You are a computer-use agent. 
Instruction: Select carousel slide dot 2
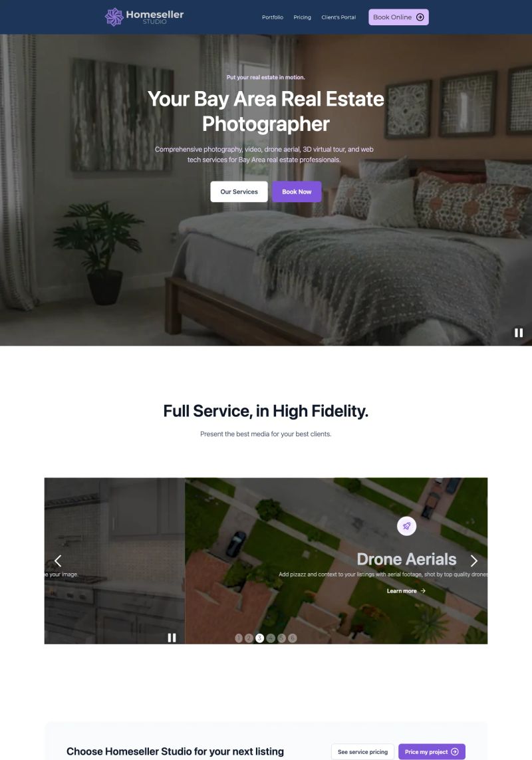[249, 638]
